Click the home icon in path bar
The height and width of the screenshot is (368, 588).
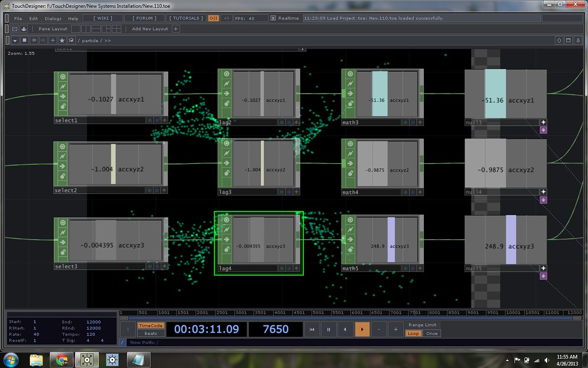click(x=71, y=41)
